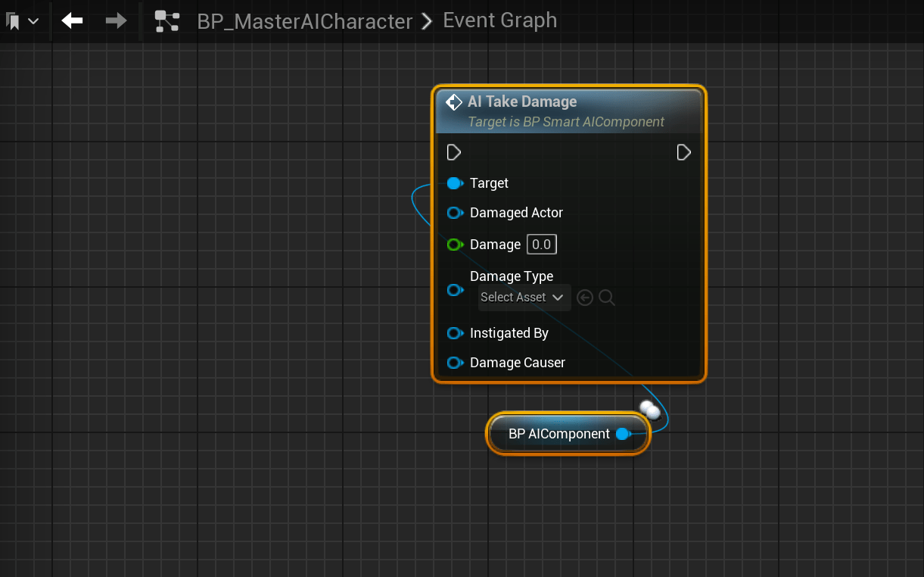Click the use selected asset arrow icon

pyautogui.click(x=584, y=298)
